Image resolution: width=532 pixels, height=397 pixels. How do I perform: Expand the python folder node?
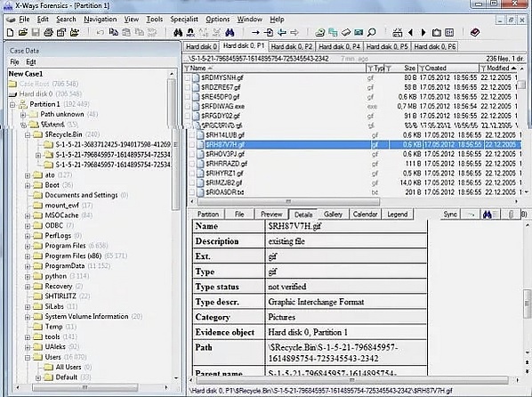(x=28, y=277)
